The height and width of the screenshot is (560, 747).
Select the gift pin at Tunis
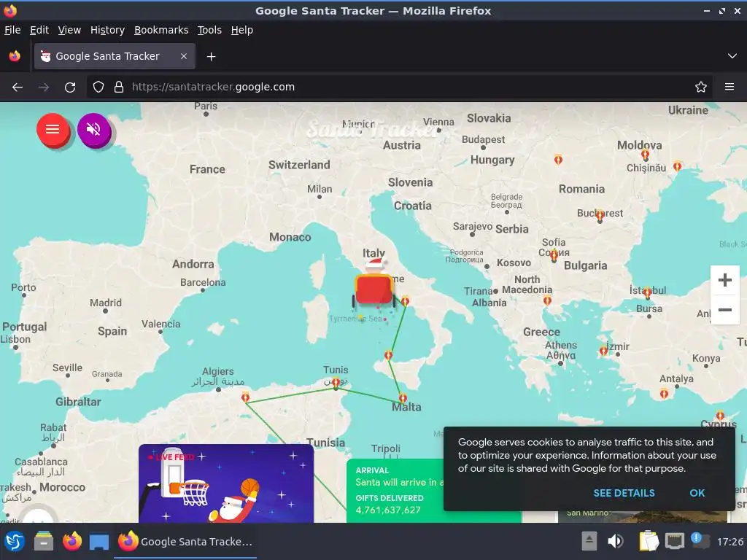tap(336, 382)
